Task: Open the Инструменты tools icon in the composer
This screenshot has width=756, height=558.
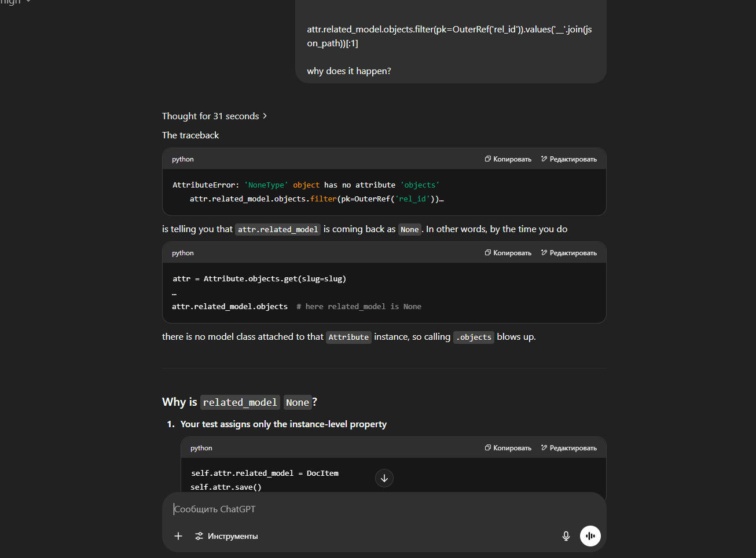Action: 199,536
